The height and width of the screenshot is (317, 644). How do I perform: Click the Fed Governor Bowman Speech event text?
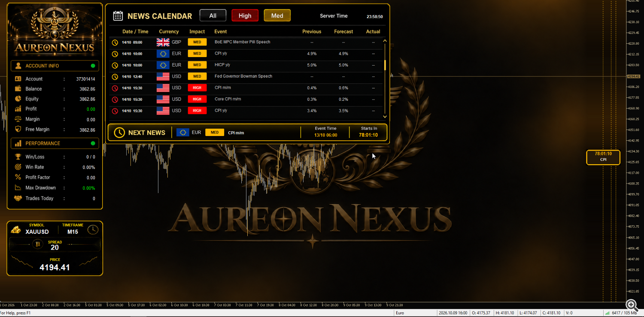tap(243, 76)
